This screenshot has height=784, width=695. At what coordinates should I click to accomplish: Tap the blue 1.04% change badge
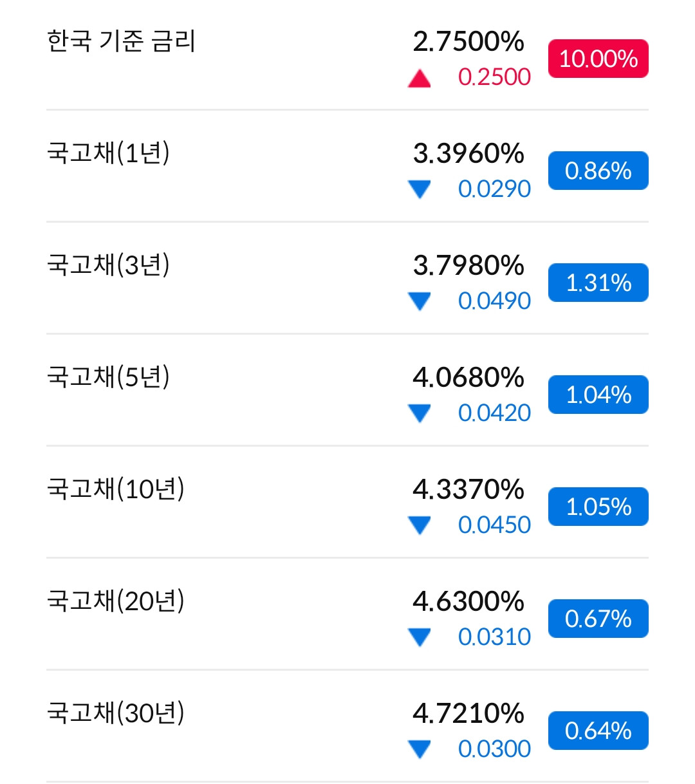click(598, 395)
